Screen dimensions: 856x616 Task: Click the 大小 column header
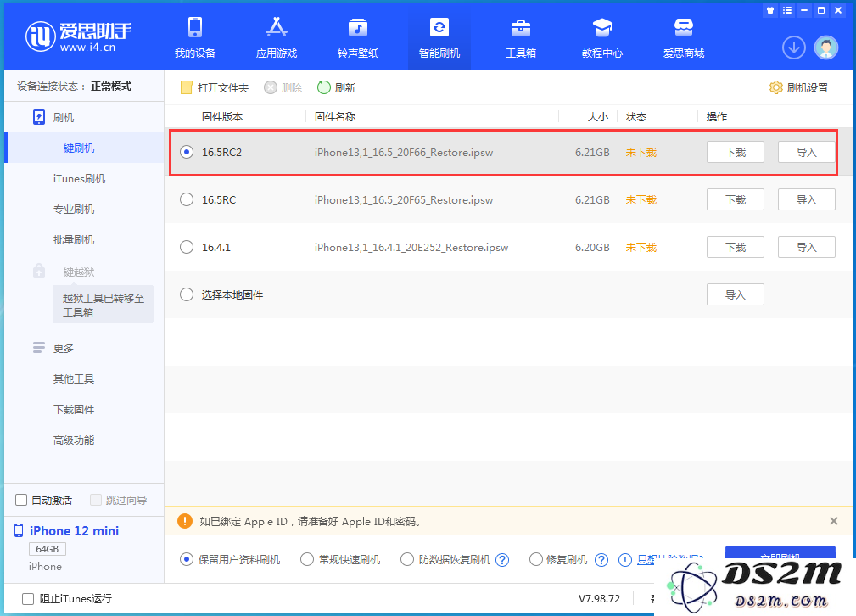click(x=598, y=116)
